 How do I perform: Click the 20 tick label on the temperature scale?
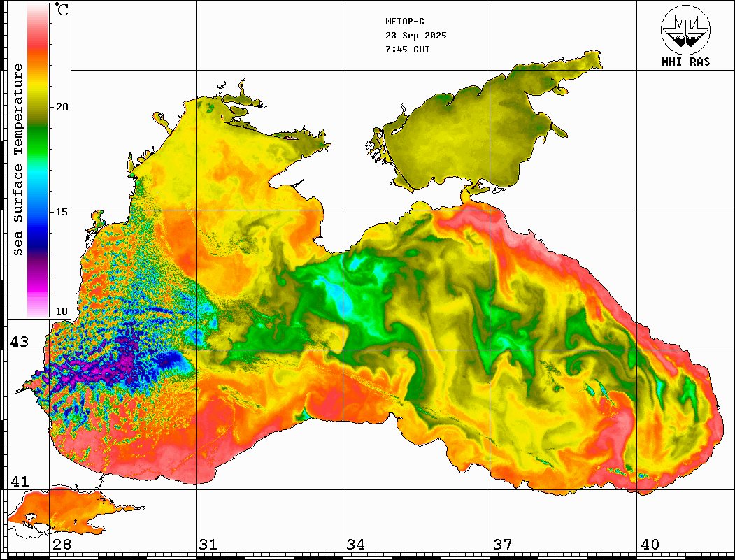[x=62, y=107]
